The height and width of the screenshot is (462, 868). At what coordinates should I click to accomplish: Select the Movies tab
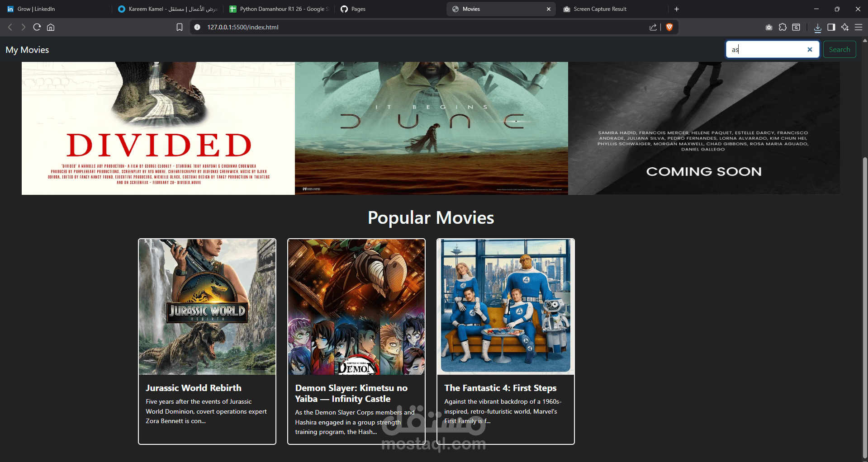tap(502, 9)
